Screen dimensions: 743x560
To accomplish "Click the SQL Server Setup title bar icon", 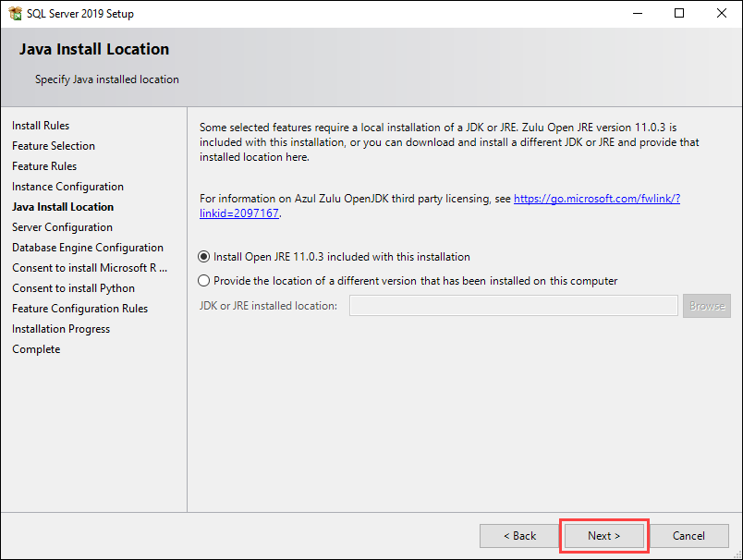I will point(15,13).
